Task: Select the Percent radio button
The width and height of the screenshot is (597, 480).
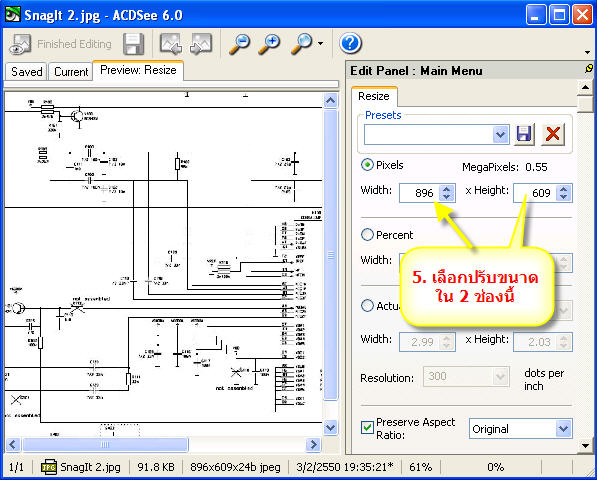Action: tap(367, 234)
